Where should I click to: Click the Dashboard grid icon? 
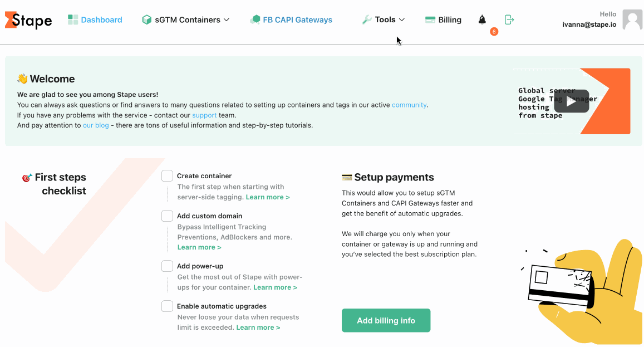pyautogui.click(x=73, y=19)
